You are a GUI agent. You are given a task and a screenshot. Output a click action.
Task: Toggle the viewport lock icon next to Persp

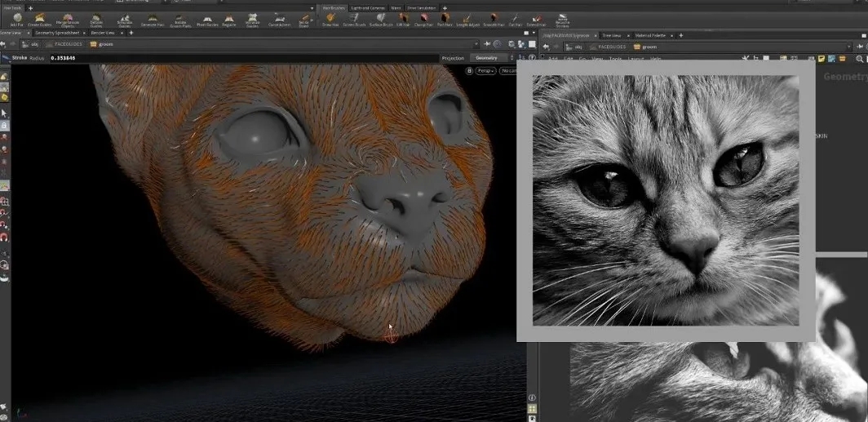[x=468, y=71]
